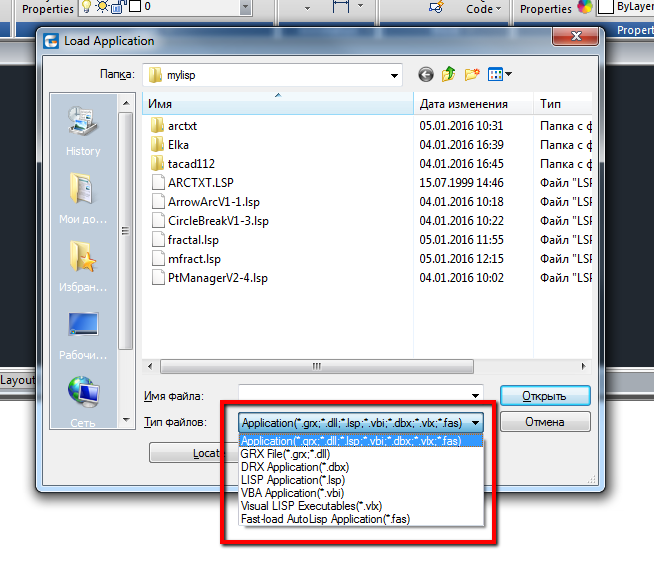Toggle the layer lock icon
654x567 pixels.
click(x=118, y=7)
